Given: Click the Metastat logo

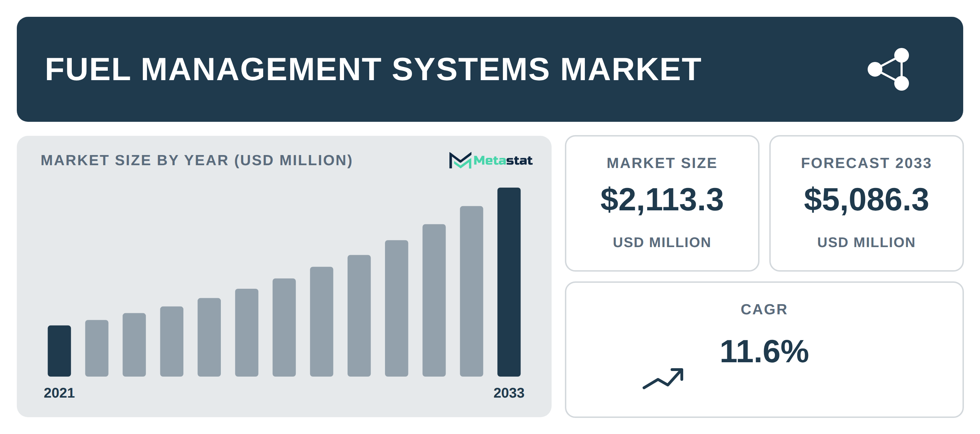Looking at the screenshot, I should click(490, 161).
